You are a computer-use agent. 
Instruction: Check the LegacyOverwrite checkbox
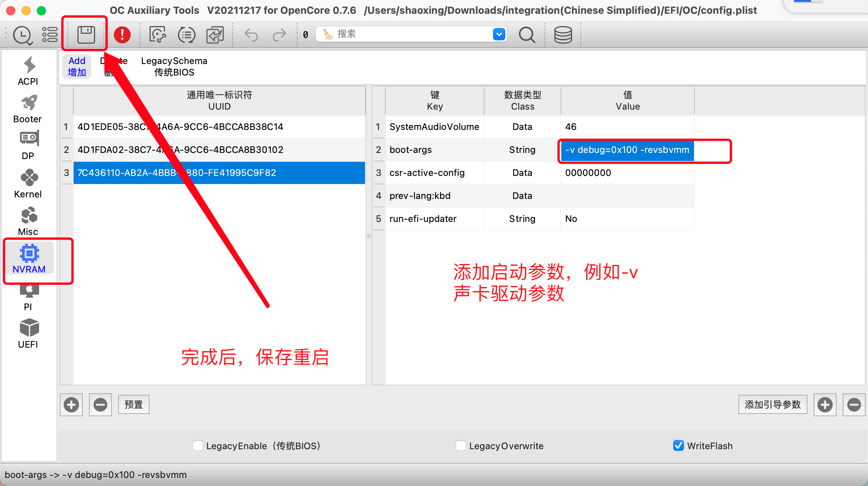(461, 445)
